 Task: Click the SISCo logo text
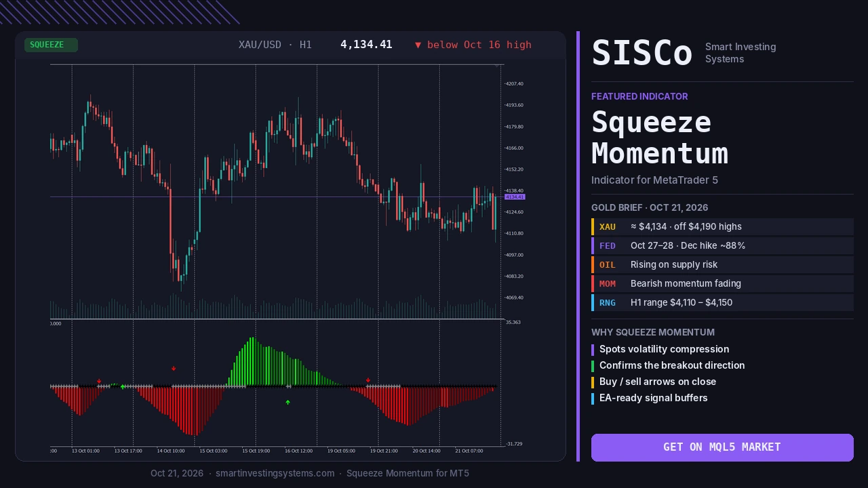tap(642, 53)
